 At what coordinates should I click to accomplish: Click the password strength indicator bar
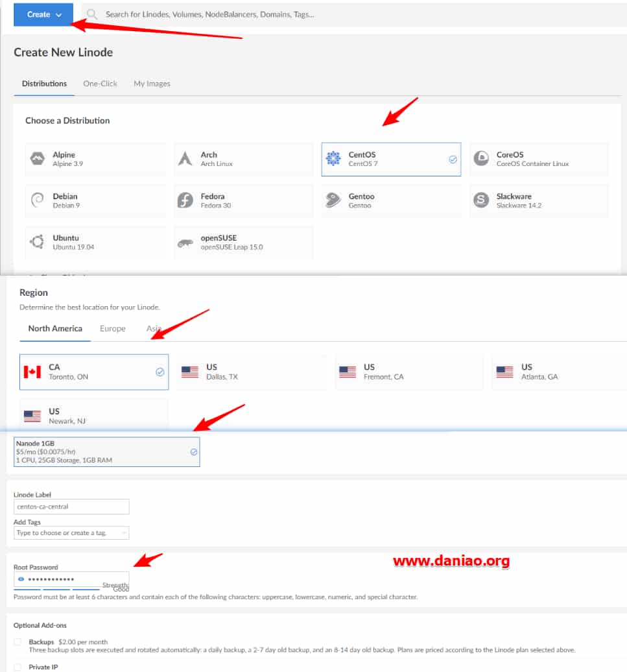click(x=56, y=590)
